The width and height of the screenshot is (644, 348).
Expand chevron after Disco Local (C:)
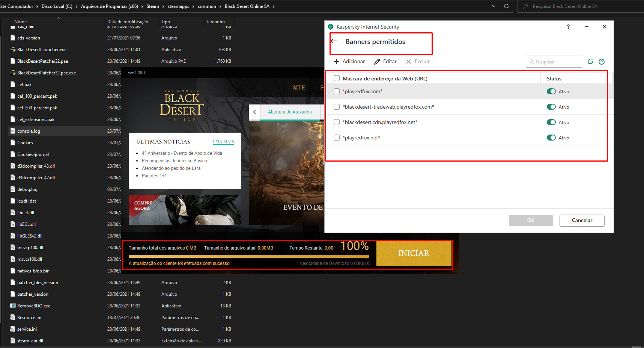coord(77,6)
